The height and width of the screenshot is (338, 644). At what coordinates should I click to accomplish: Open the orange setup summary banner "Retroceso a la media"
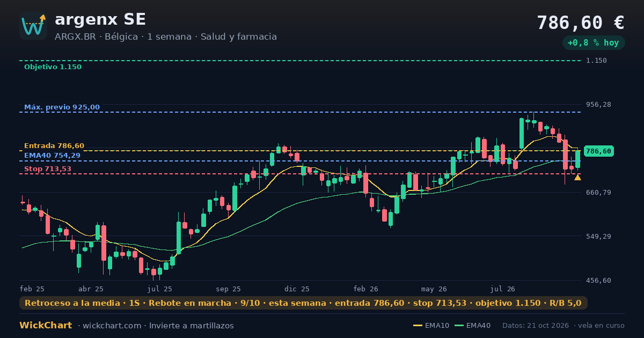coord(303,303)
